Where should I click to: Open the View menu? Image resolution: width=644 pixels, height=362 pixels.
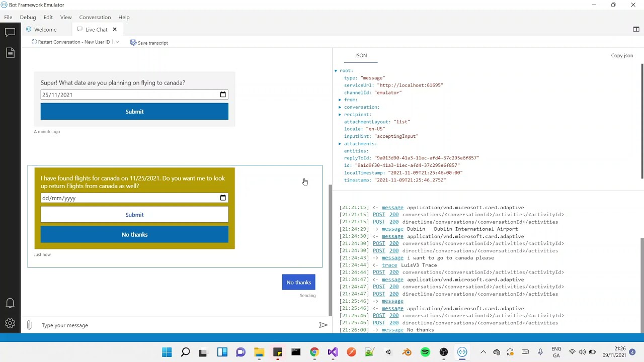pos(66,17)
